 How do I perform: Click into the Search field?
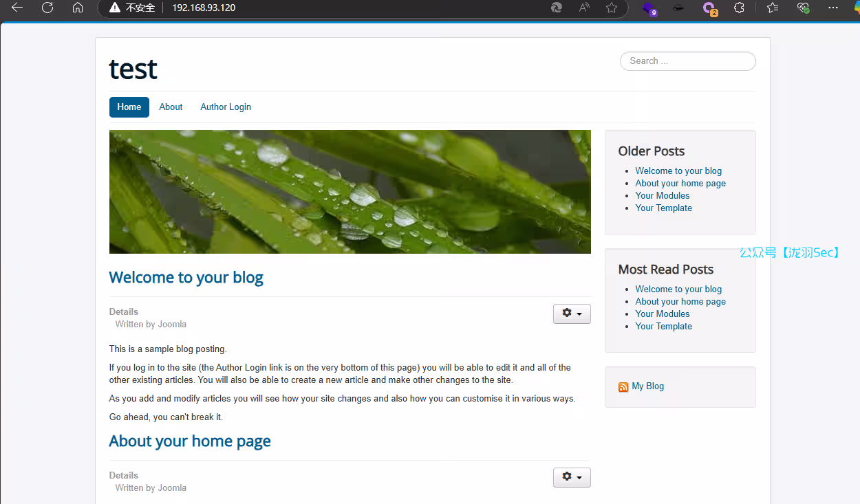[x=687, y=61]
